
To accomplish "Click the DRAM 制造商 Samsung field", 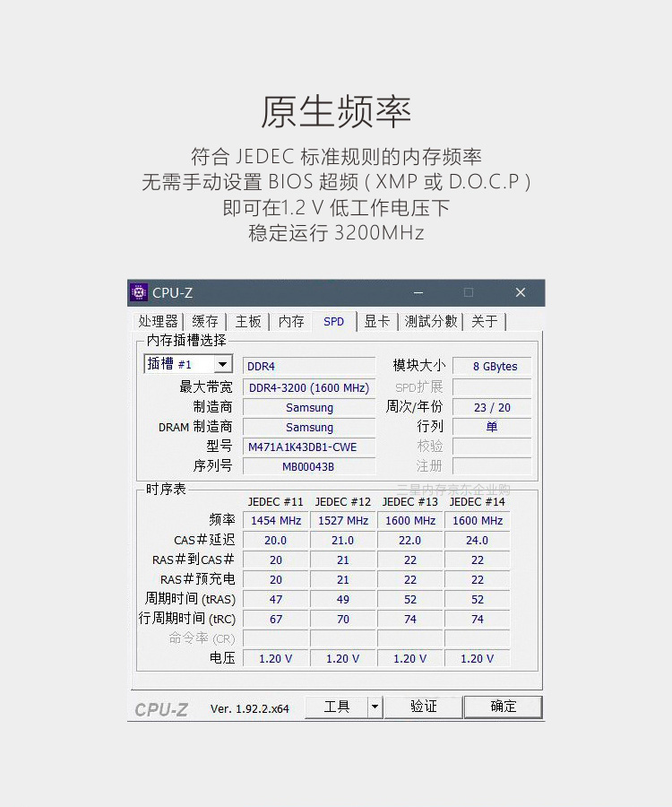I will point(309,427).
